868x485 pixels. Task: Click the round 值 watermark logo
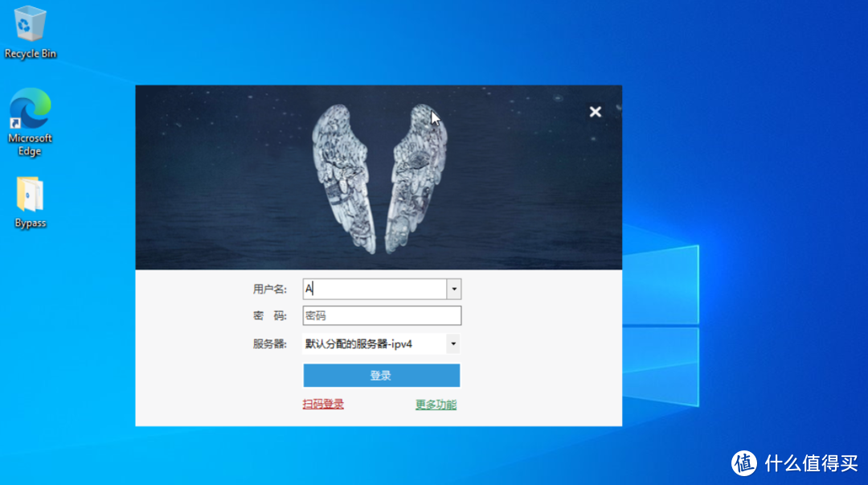tap(744, 462)
